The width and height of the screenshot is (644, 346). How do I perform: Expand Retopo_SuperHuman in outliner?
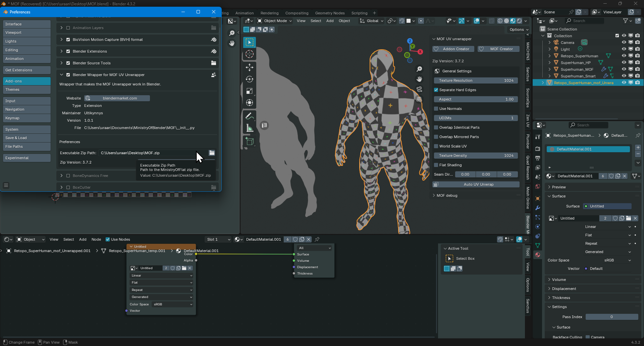coord(549,56)
